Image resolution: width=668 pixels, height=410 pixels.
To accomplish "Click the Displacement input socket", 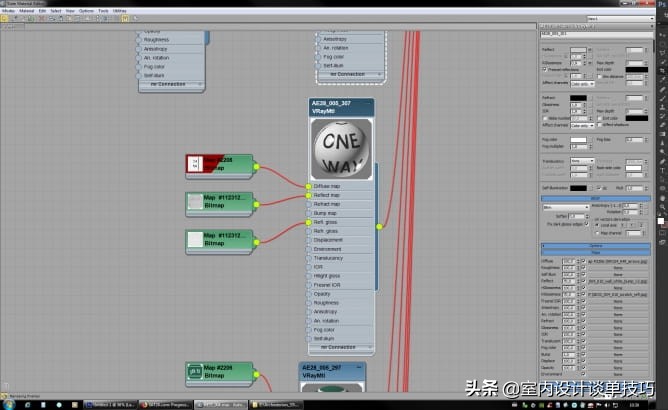I will pyautogui.click(x=308, y=240).
